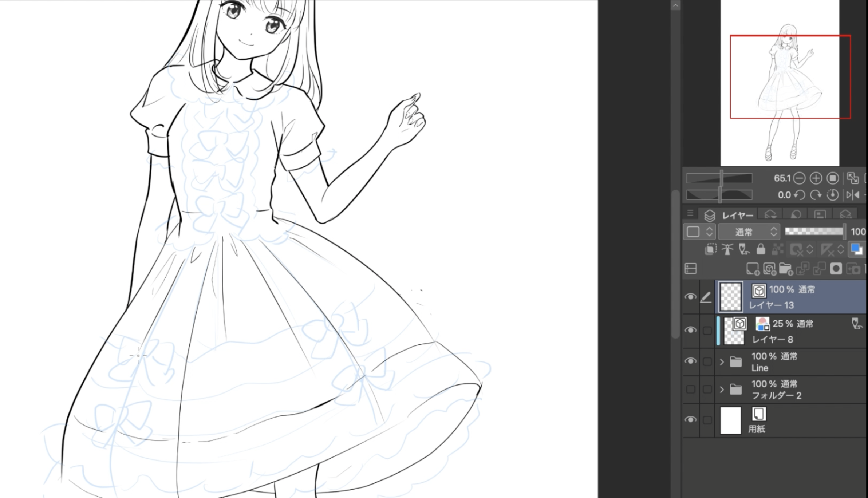Create a new layer folder

[x=786, y=269]
